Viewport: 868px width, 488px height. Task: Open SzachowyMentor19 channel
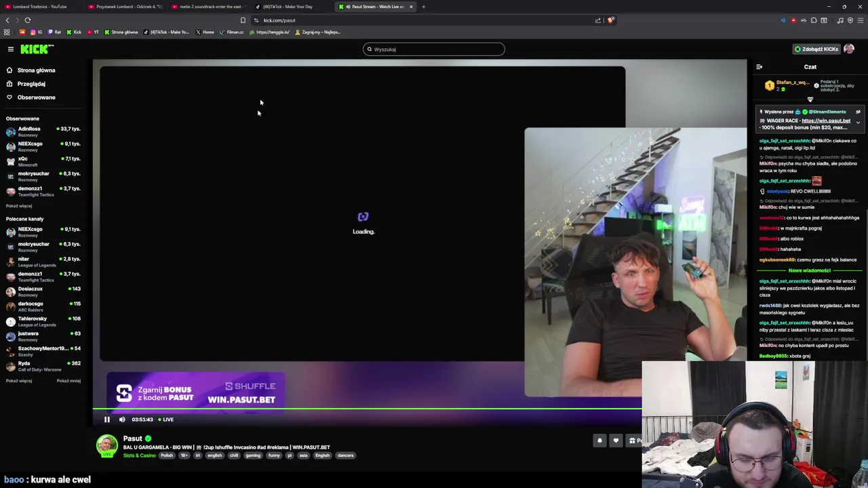[x=43, y=351]
